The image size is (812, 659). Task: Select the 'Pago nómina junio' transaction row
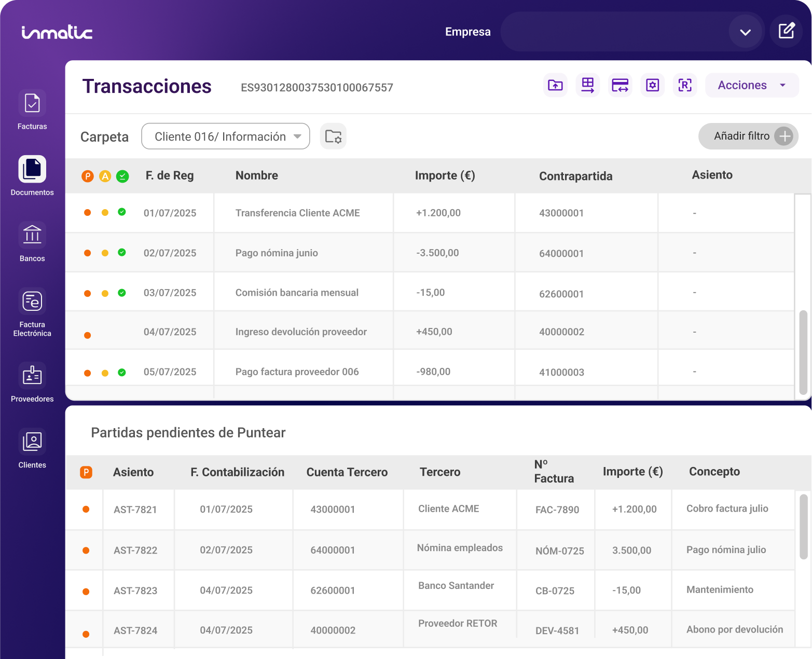coord(277,253)
